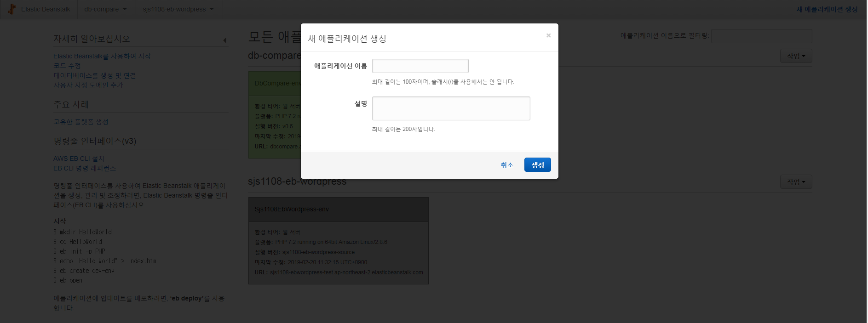Click the 새 애플리케이션 생성 dialog title
Screen dimensions: 868x323
pos(347,39)
